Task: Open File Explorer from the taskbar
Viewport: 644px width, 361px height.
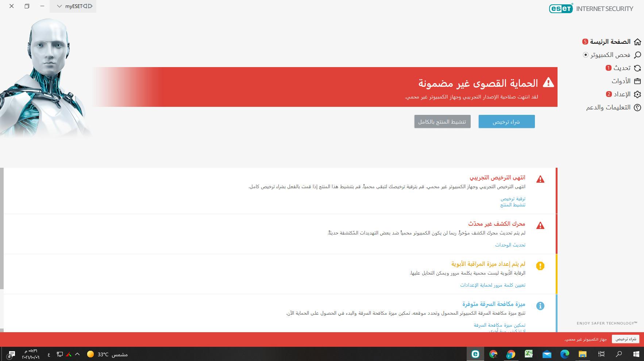Action: pyautogui.click(x=582, y=354)
